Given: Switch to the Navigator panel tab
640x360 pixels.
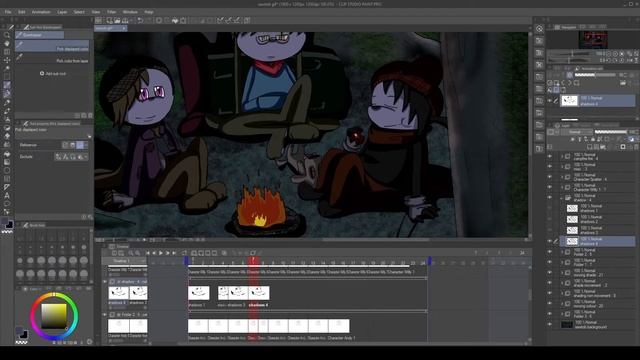Looking at the screenshot, I should 566,27.
